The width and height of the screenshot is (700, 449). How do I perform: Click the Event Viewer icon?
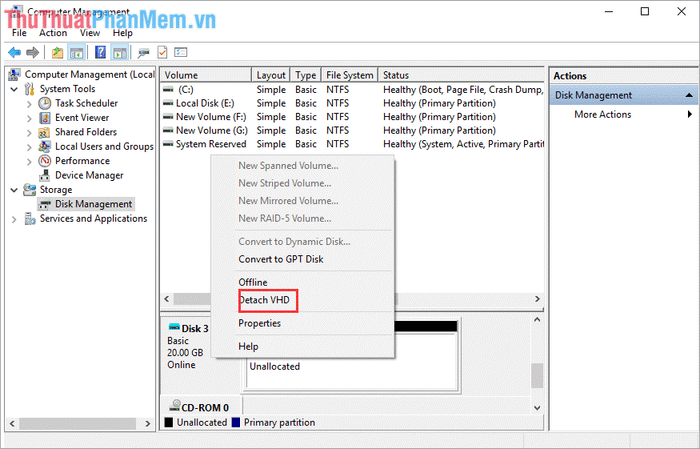coord(45,118)
